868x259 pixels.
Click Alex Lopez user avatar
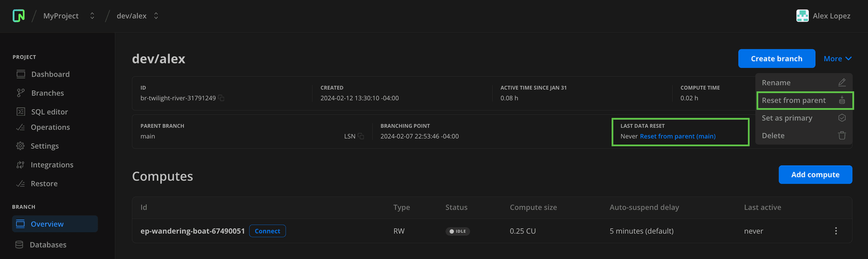(802, 16)
